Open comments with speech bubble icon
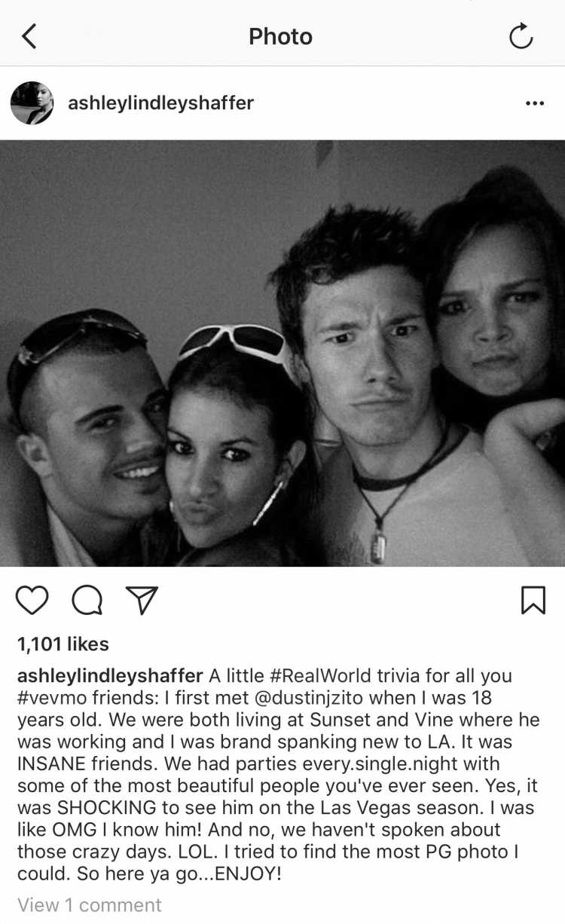 [87, 601]
